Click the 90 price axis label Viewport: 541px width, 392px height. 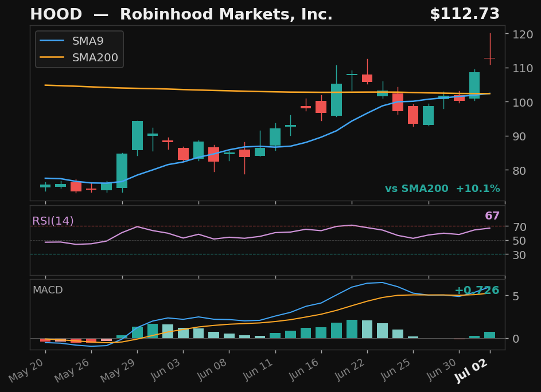tap(519, 136)
